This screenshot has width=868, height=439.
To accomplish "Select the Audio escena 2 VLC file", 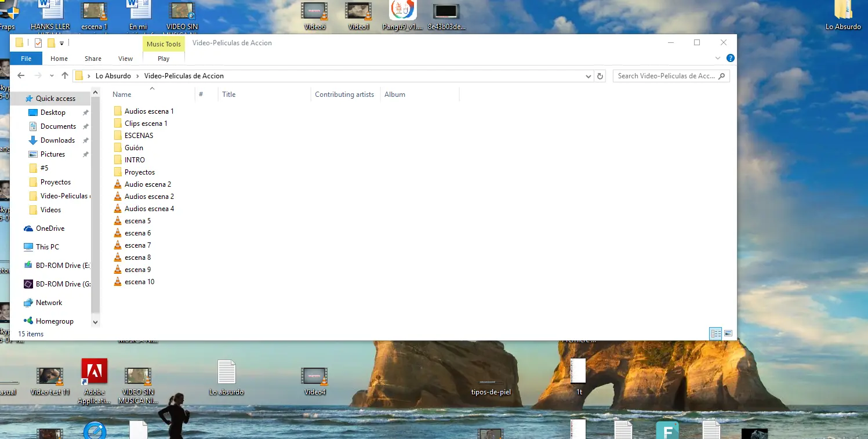I will click(143, 184).
